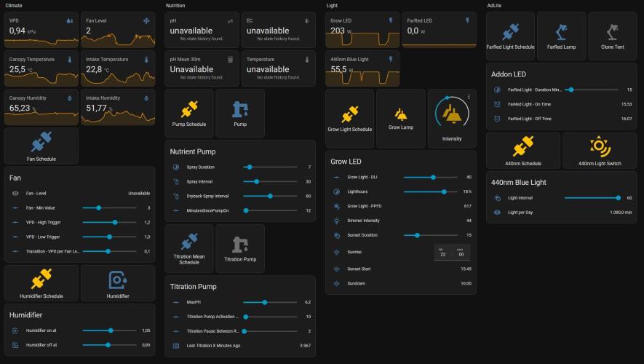Viewport: 644px width, 364px height.
Task: Open the unavailable pH sensor card
Action: point(202,30)
